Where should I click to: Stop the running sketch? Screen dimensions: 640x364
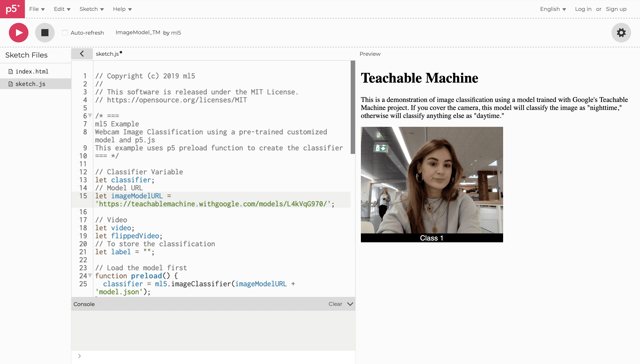(45, 33)
